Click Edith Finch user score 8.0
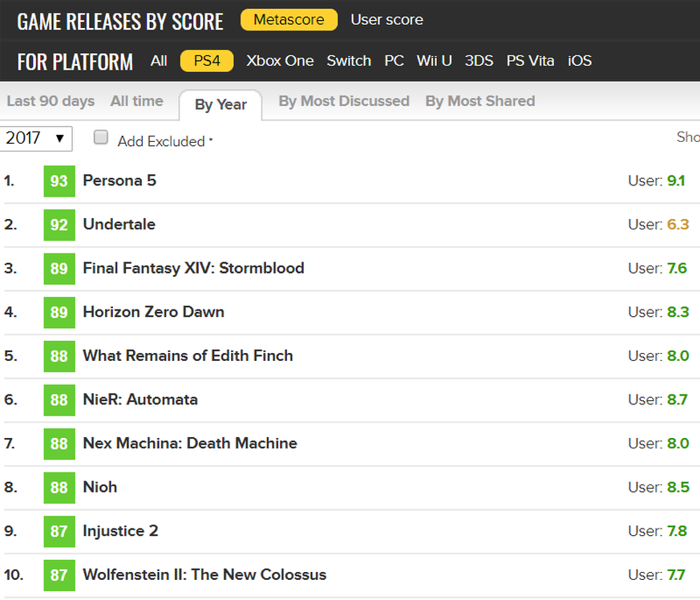Image resolution: width=700 pixels, height=600 pixels. (x=678, y=355)
